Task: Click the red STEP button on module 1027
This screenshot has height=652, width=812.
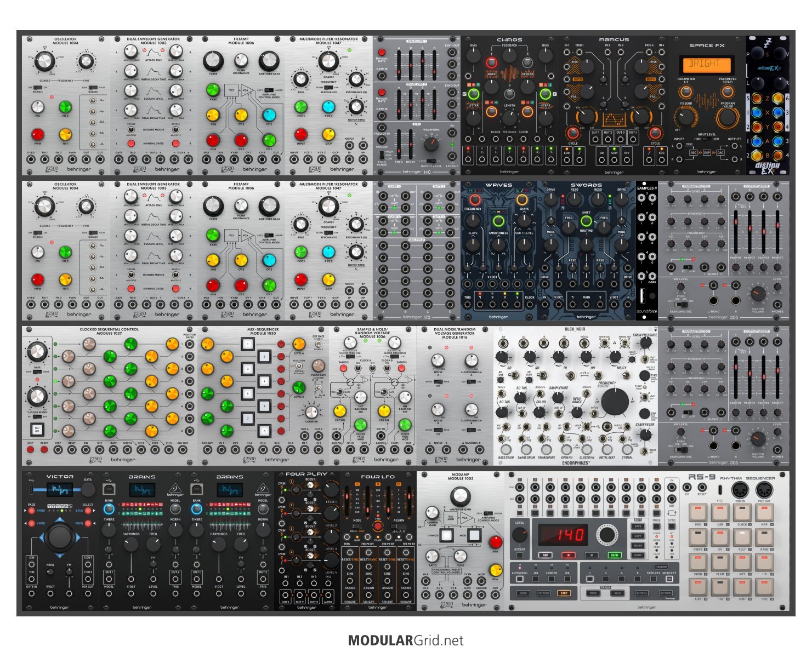Action: point(31,449)
